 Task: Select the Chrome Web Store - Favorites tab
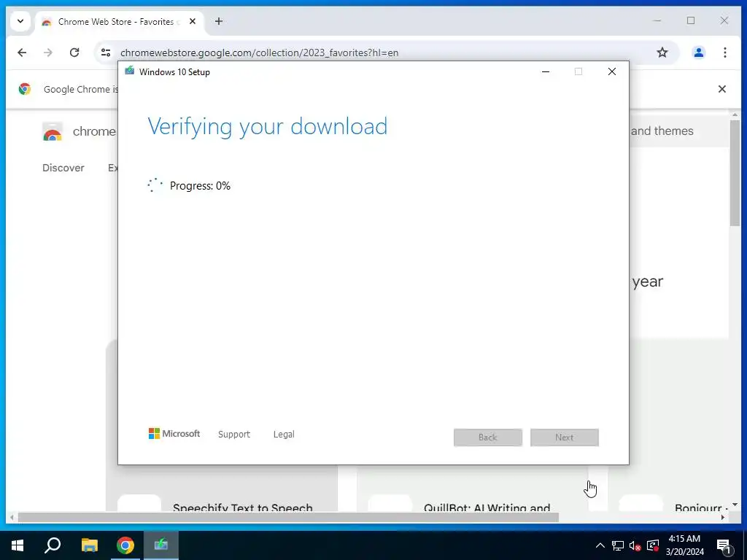pyautogui.click(x=119, y=22)
